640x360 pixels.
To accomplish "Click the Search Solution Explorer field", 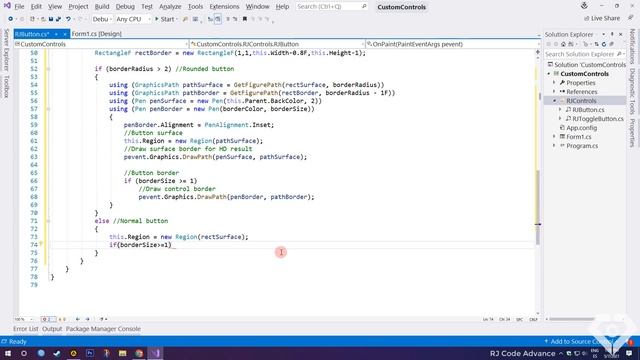I will pyautogui.click(x=584, y=54).
